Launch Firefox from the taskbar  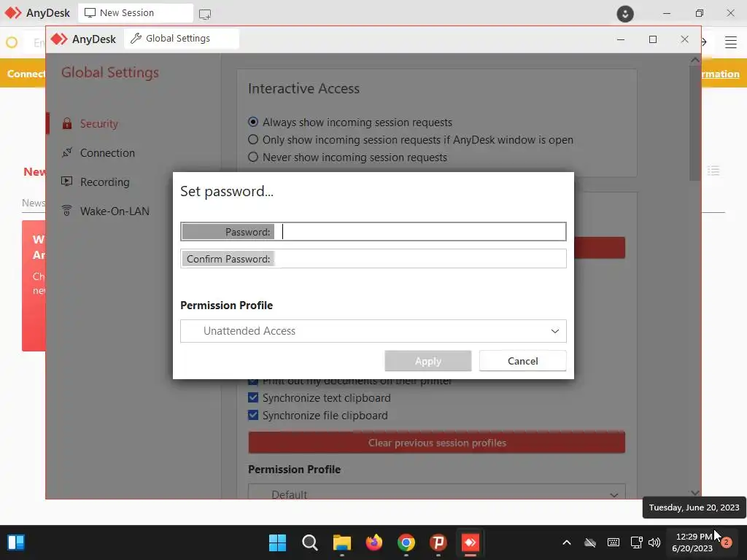point(374,542)
